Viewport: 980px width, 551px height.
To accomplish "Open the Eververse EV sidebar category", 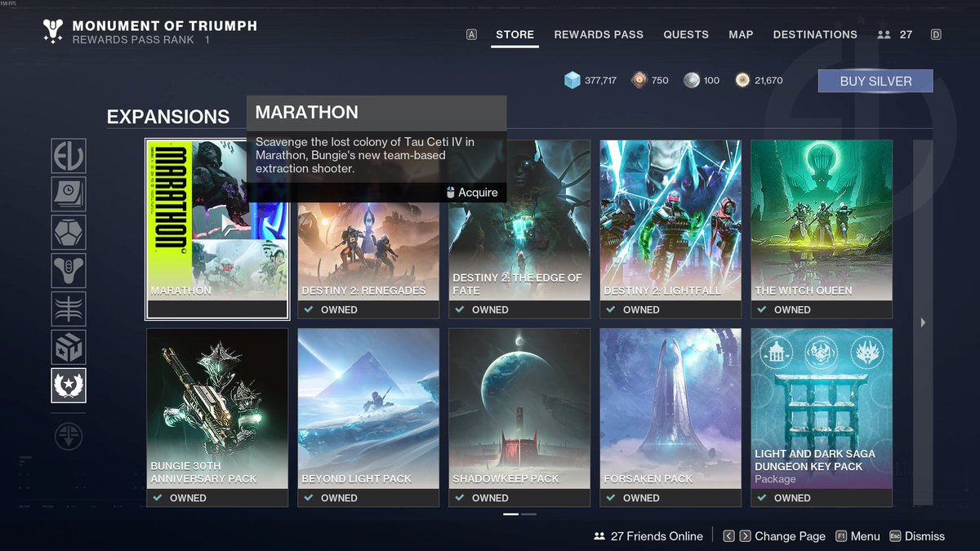I will click(69, 156).
